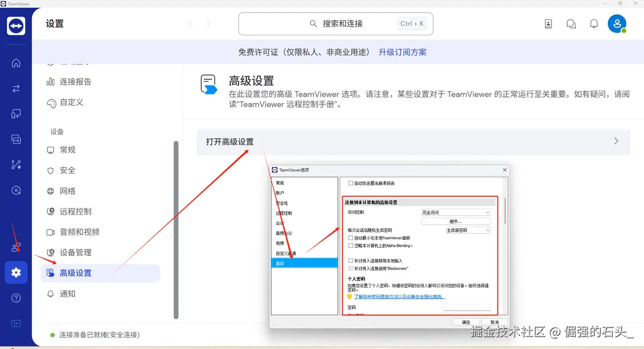Close the TeamViewer选项 dialog
Image resolution: width=644 pixels, height=349 pixels.
pos(504,170)
